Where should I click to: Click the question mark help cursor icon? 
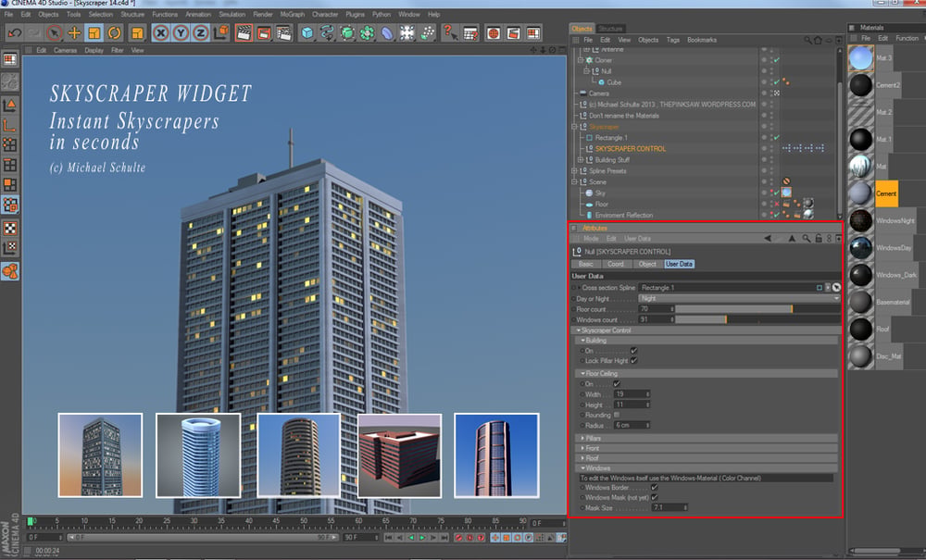pos(451,33)
